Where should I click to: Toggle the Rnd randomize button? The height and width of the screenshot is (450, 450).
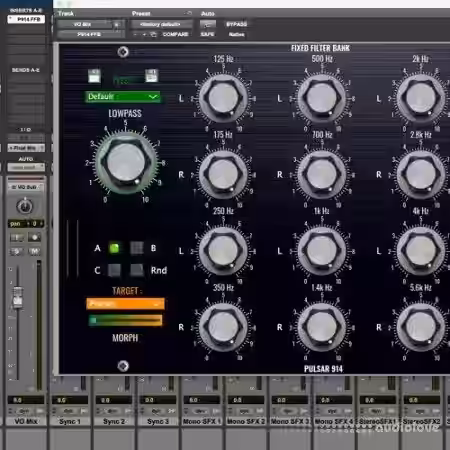coord(137,270)
